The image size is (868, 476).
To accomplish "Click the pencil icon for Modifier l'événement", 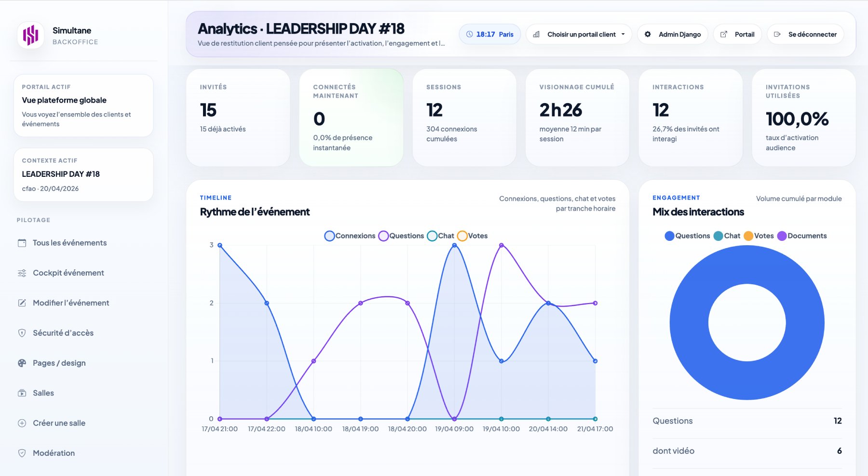I will click(x=22, y=303).
